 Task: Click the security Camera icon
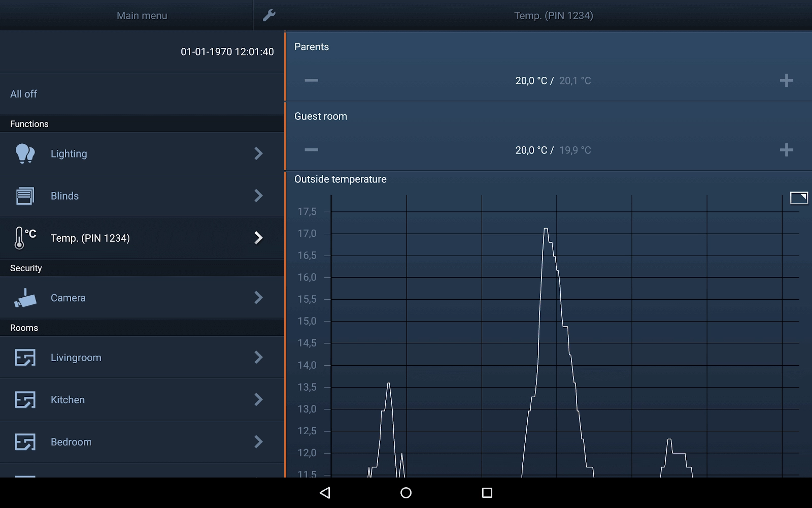point(25,298)
